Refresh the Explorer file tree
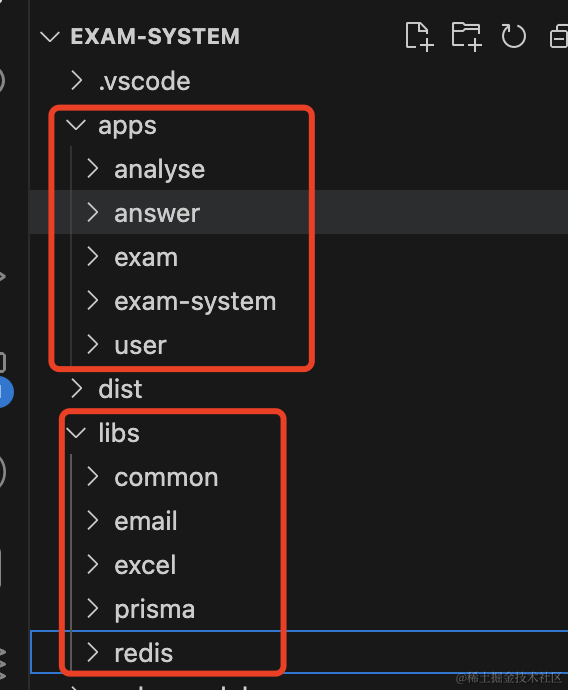 pos(513,36)
